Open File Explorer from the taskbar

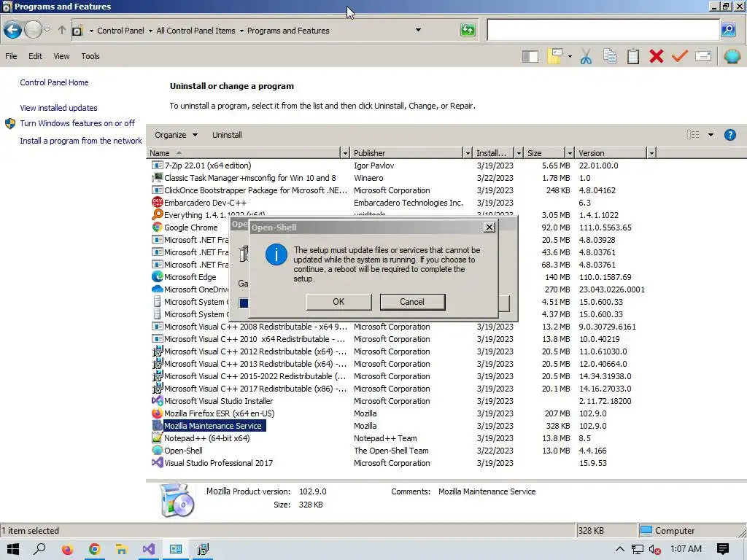tap(122, 550)
